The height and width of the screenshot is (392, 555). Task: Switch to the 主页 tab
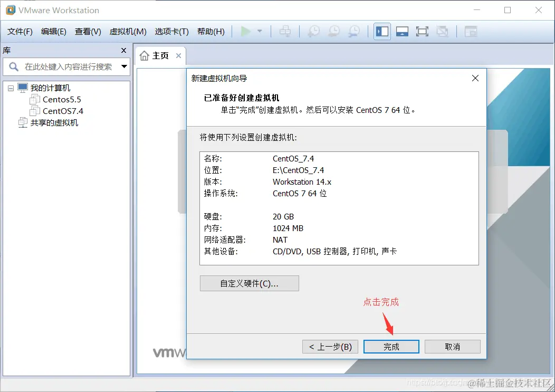point(161,55)
